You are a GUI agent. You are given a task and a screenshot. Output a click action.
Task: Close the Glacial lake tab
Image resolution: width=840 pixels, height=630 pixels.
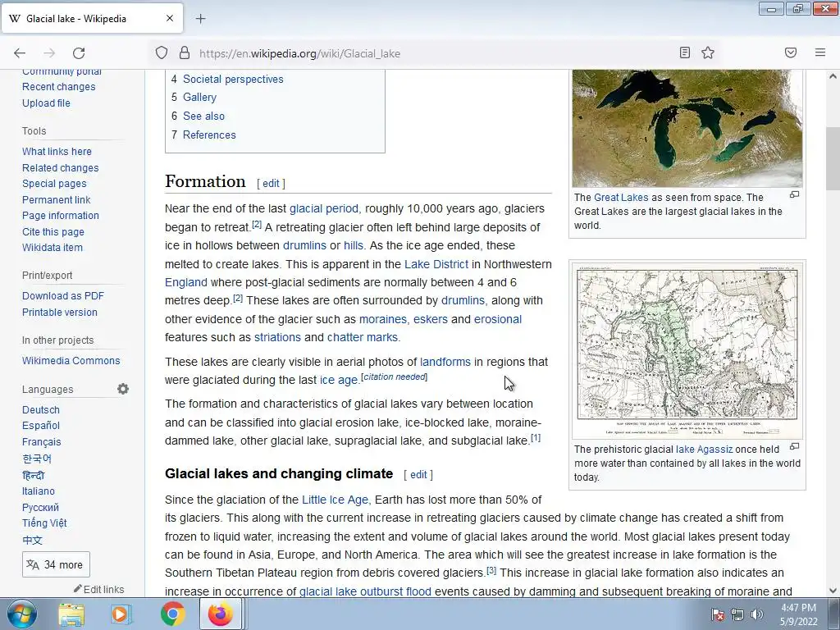[170, 18]
